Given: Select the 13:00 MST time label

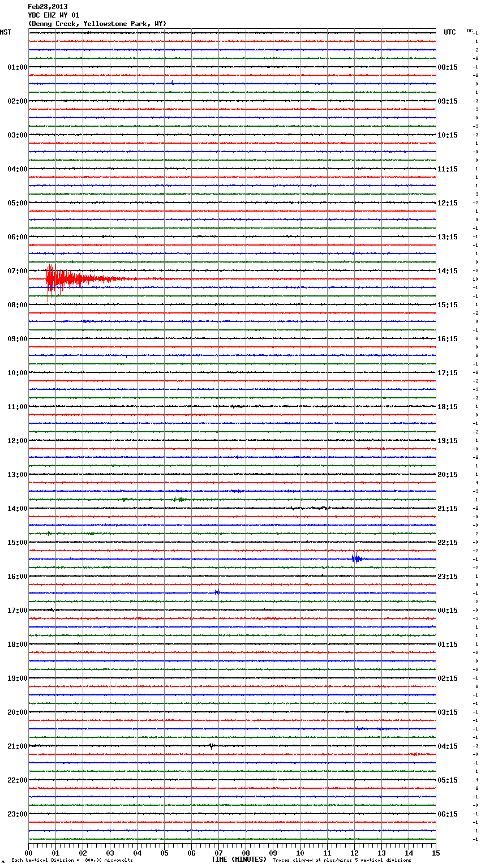Looking at the screenshot, I should 18,475.
